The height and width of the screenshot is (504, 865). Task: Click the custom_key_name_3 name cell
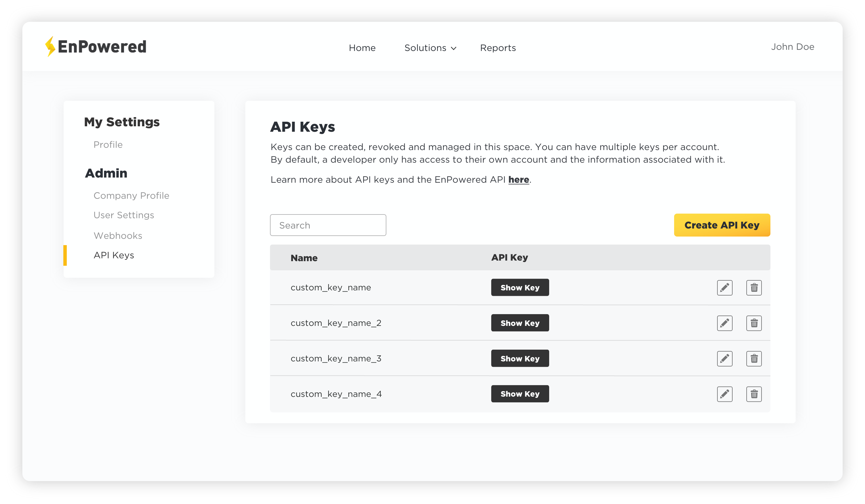pos(336,359)
